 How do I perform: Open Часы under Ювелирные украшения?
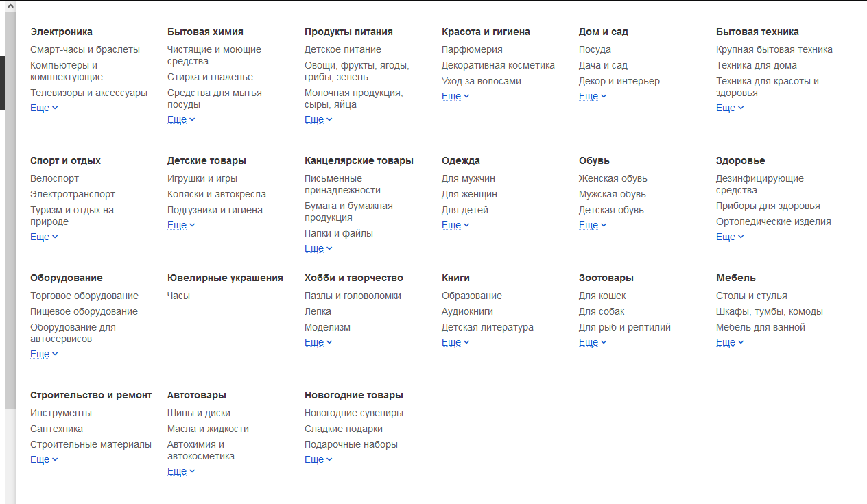click(x=178, y=296)
